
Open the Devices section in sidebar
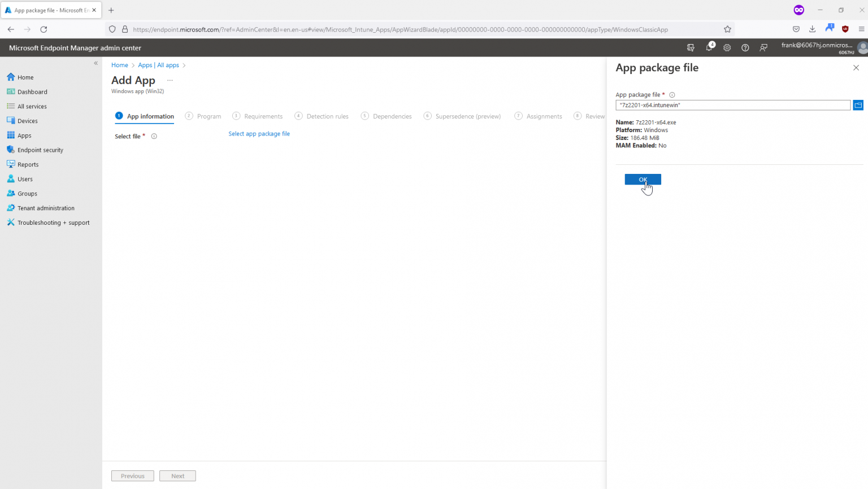26,120
